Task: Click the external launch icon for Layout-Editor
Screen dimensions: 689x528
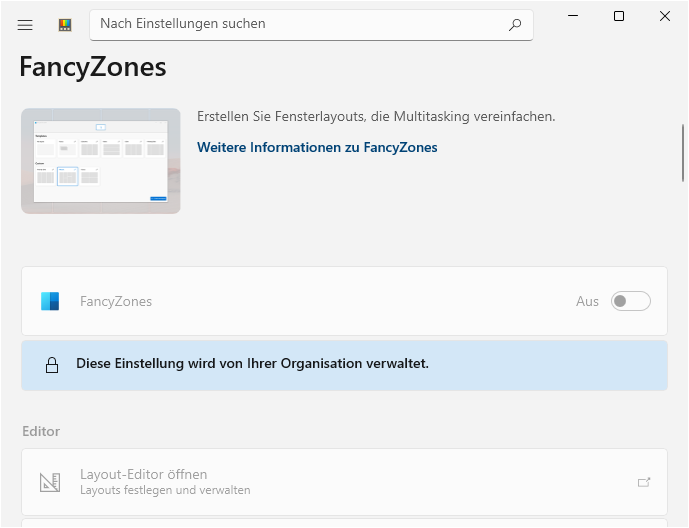Action: point(644,482)
